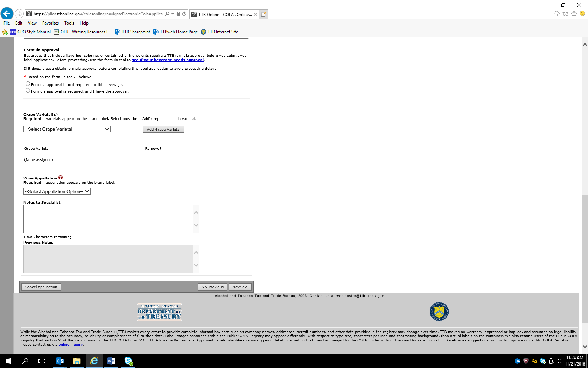The height and width of the screenshot is (368, 588).
Task: Select 'Formula approval is required' radio button
Action: [x=28, y=90]
